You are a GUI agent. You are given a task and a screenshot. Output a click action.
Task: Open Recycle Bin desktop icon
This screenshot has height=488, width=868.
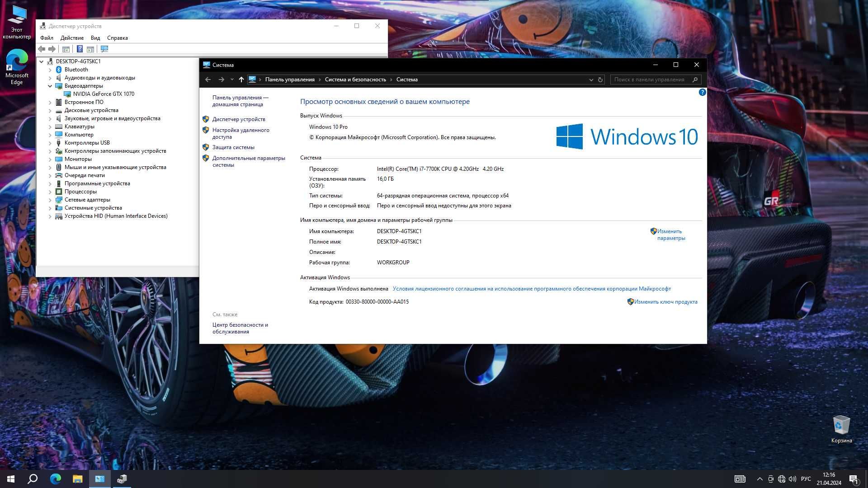[x=841, y=429]
